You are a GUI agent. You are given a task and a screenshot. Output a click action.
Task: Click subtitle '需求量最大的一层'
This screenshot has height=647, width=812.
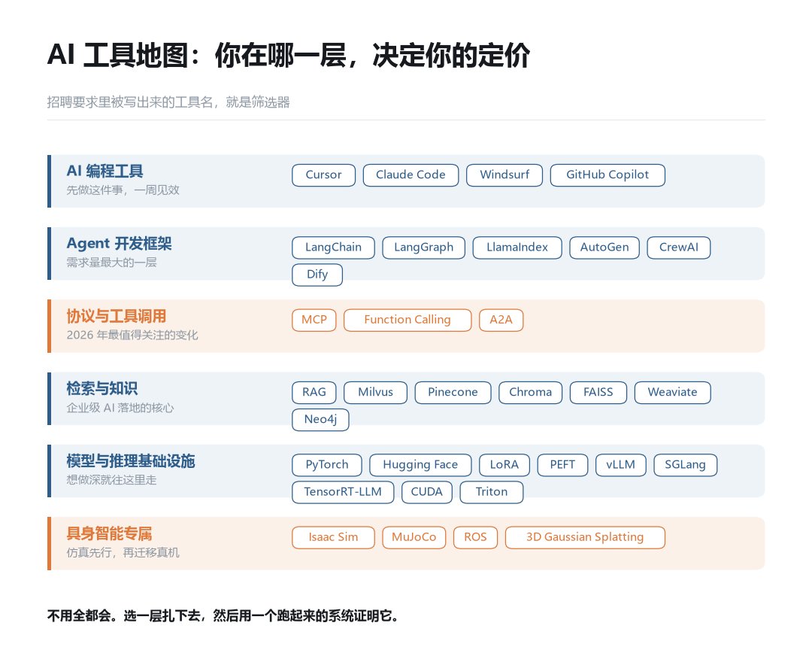coord(111,263)
